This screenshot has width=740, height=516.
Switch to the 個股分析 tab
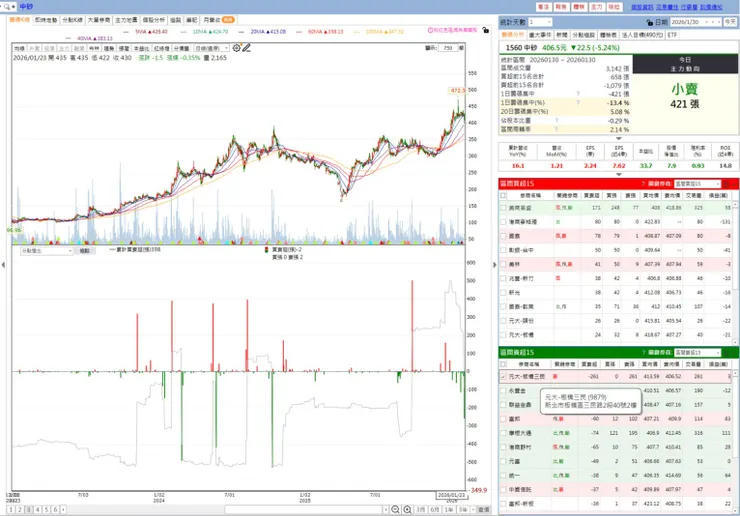(154, 20)
